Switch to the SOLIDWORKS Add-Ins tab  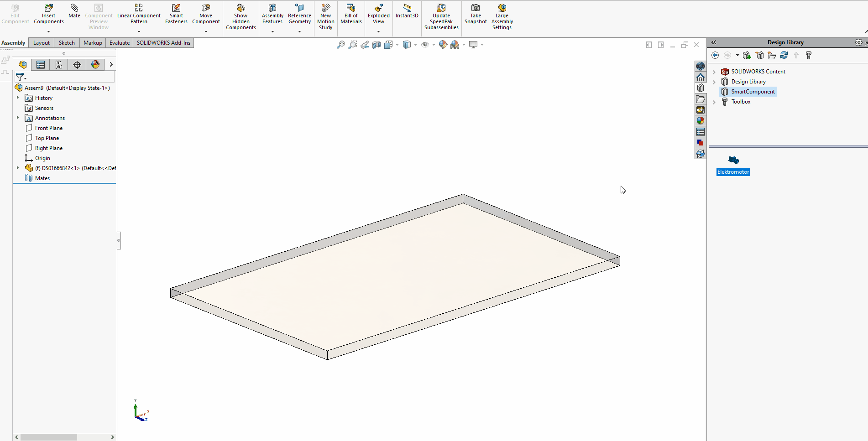[x=163, y=43]
